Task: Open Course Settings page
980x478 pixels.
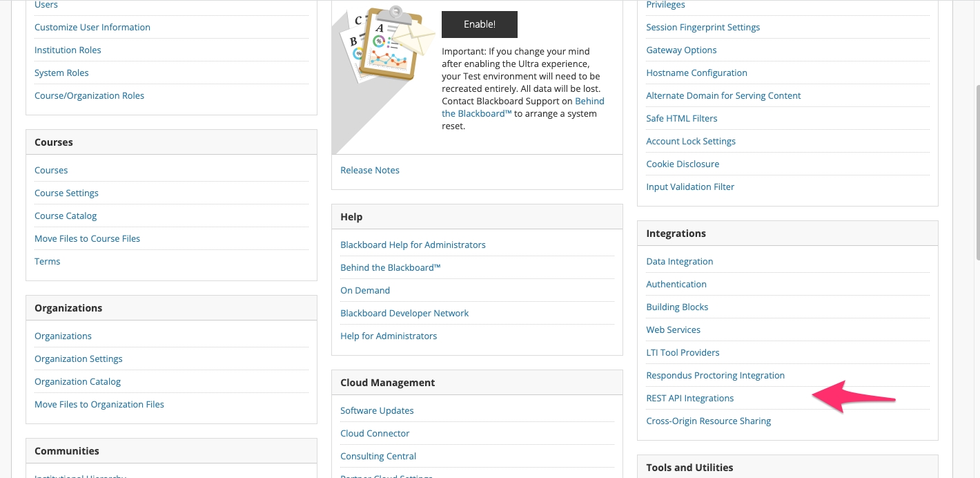Action: tap(66, 193)
